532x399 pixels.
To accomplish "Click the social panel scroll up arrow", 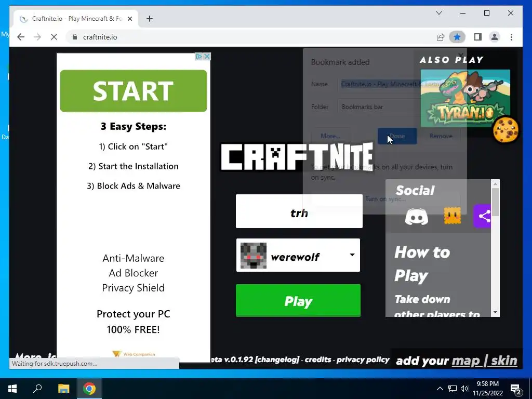I will tap(495, 183).
